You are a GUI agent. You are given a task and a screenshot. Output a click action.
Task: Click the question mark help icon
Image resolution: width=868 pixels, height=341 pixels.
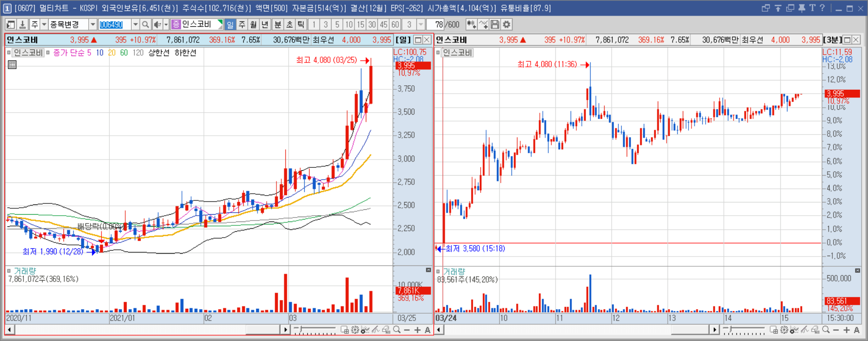click(x=822, y=8)
